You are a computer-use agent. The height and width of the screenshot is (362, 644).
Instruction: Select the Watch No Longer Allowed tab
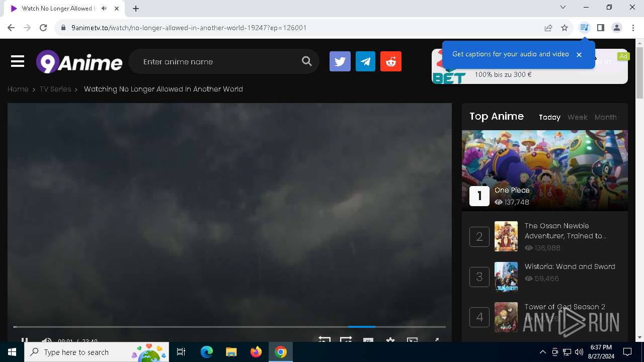pyautogui.click(x=64, y=9)
